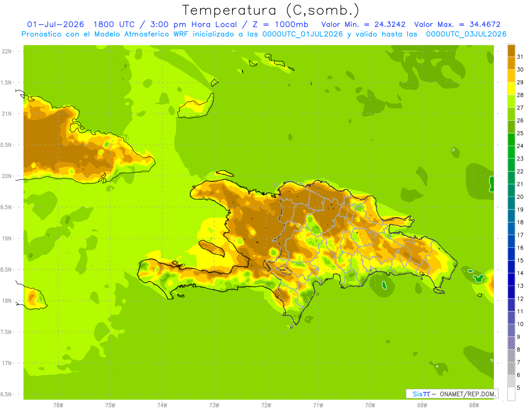Pick the dark brown legend swatch above 31
Image resolution: width=532 pixels, height=411 pixels.
coord(511,51)
